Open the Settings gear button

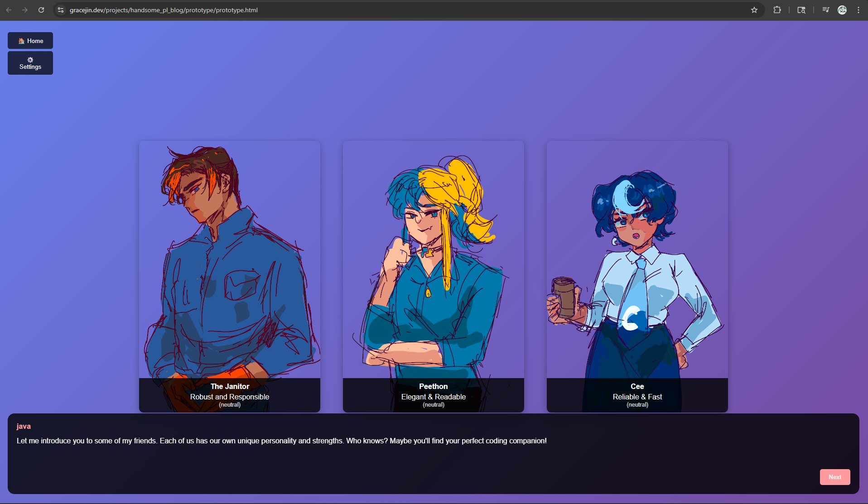30,63
